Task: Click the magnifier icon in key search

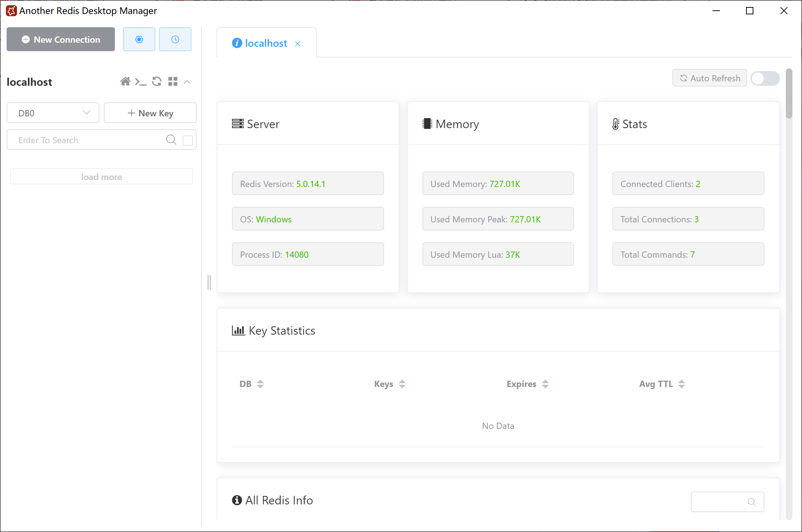Action: (171, 140)
